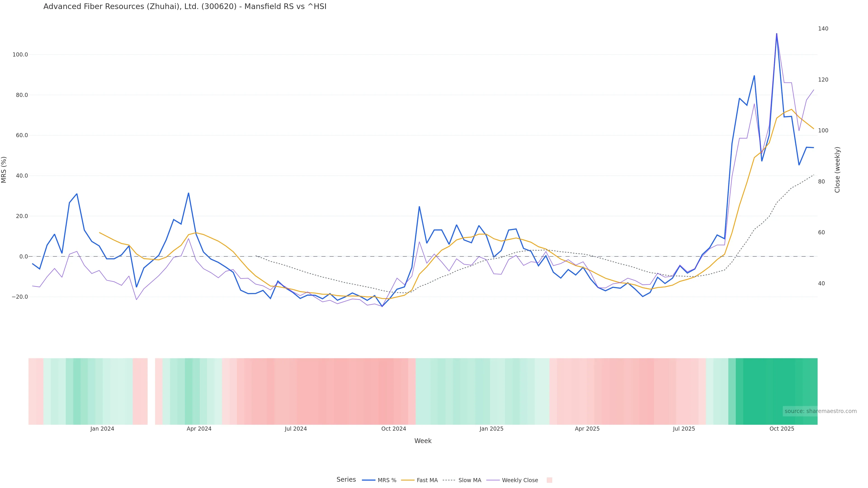Click the Jan 2024 x-axis tick label

[102, 429]
